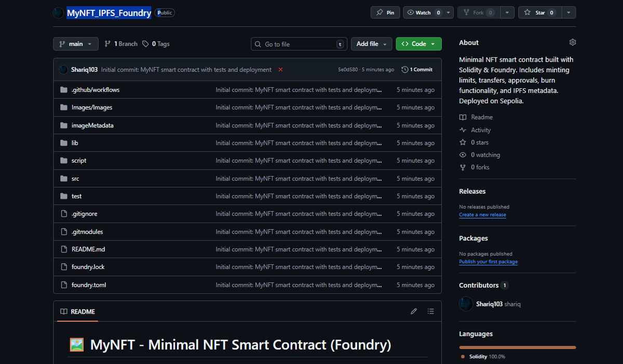Click Create a new release link
The height and width of the screenshot is (364, 623).
(x=482, y=214)
